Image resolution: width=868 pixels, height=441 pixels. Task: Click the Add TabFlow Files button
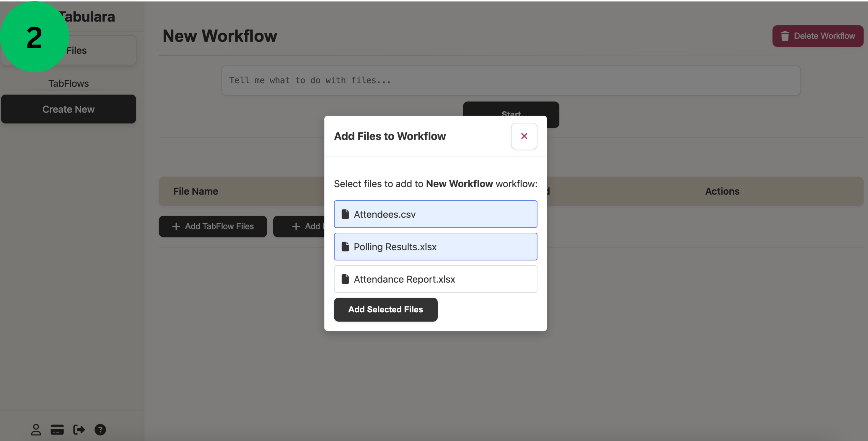point(213,226)
